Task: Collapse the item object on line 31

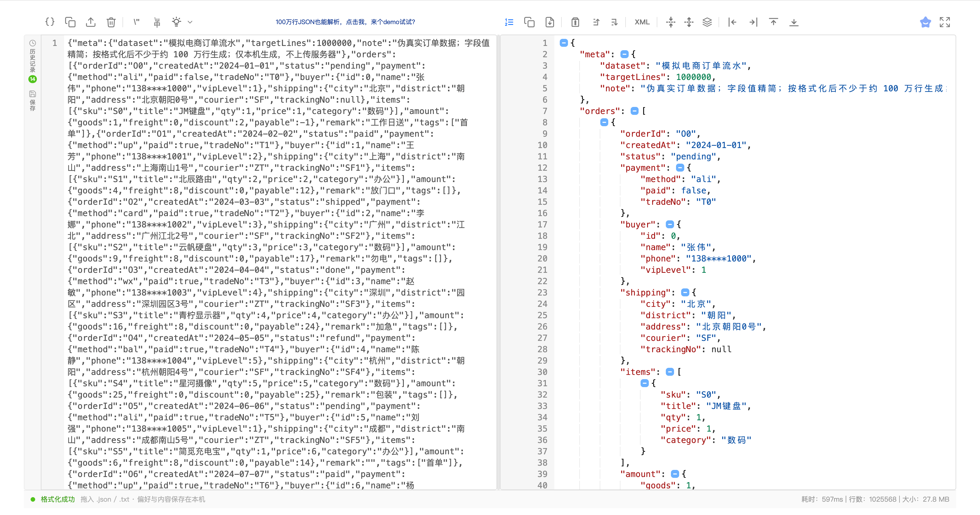Action: click(x=645, y=383)
